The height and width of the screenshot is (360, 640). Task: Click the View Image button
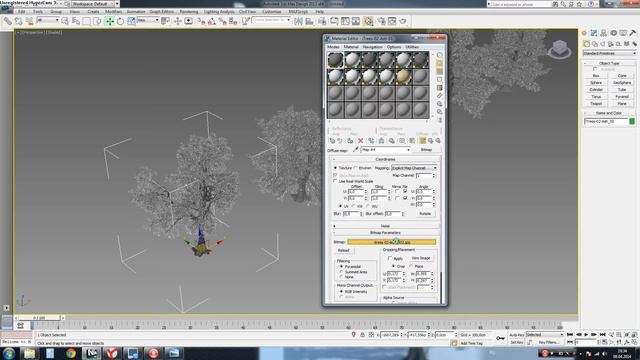tap(421, 258)
